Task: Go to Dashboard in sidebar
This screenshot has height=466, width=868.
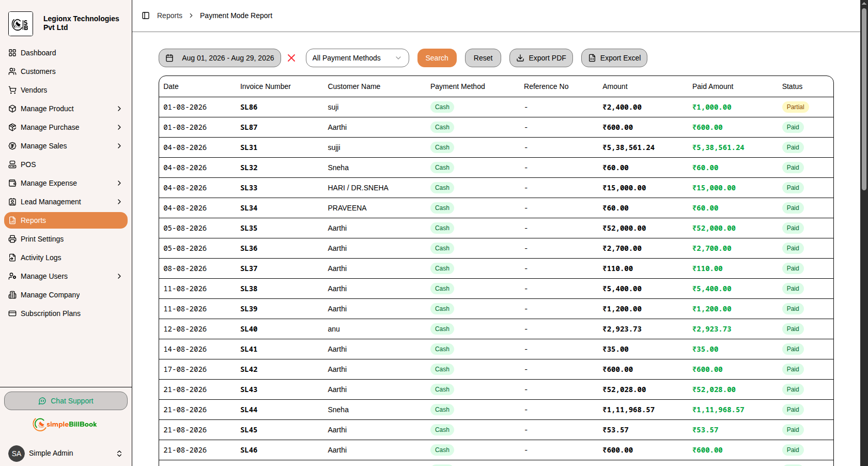Action: (x=66, y=53)
